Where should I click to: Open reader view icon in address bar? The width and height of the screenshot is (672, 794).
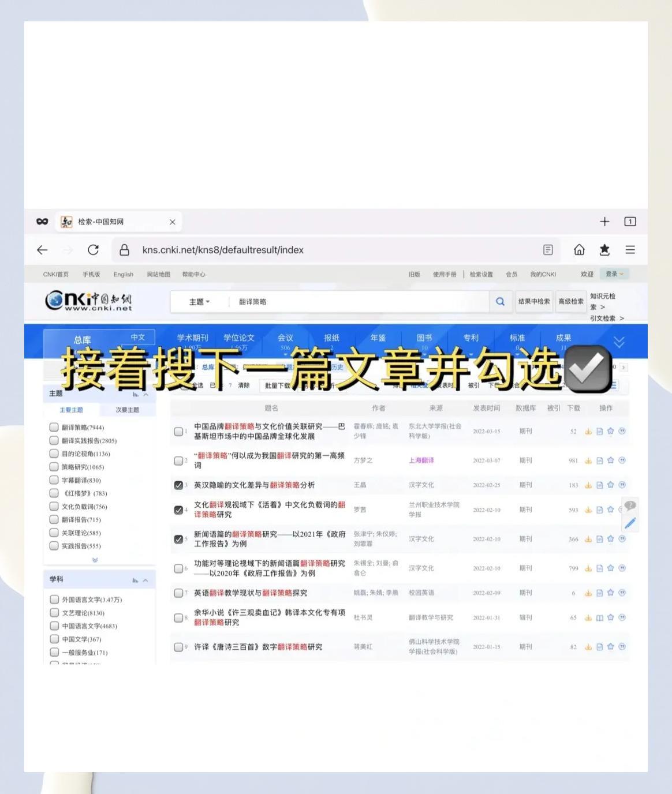pos(548,250)
